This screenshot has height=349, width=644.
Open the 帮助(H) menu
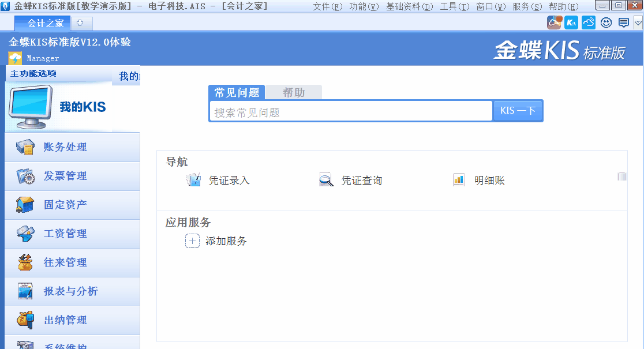563,6
